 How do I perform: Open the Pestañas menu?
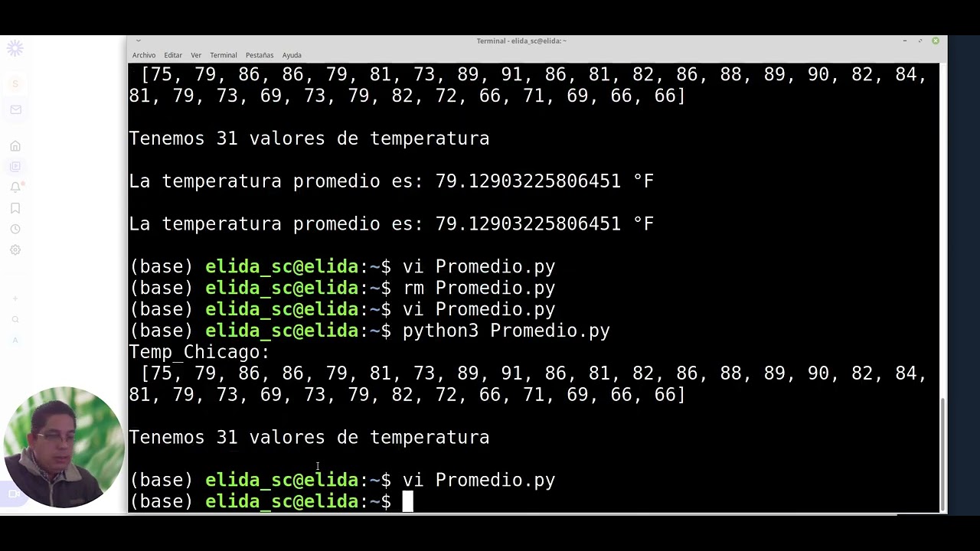pyautogui.click(x=260, y=55)
